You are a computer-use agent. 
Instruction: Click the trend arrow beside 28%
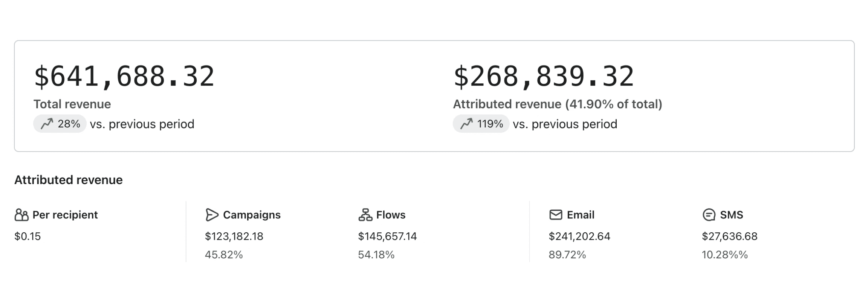pos(47,124)
